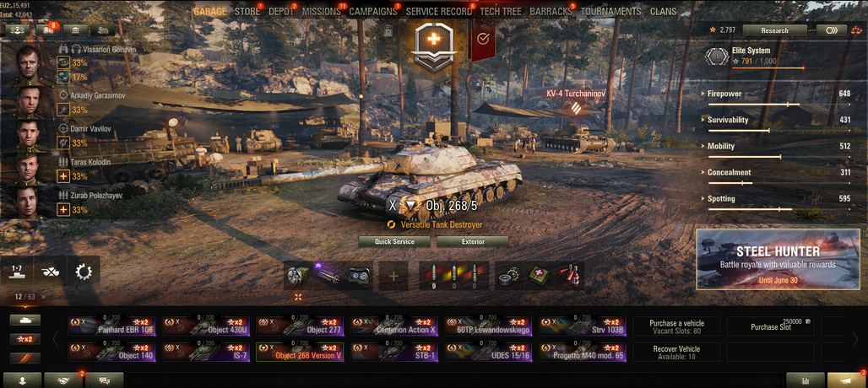Add equipment in the empty plus slot
The image size is (868, 388).
point(393,276)
